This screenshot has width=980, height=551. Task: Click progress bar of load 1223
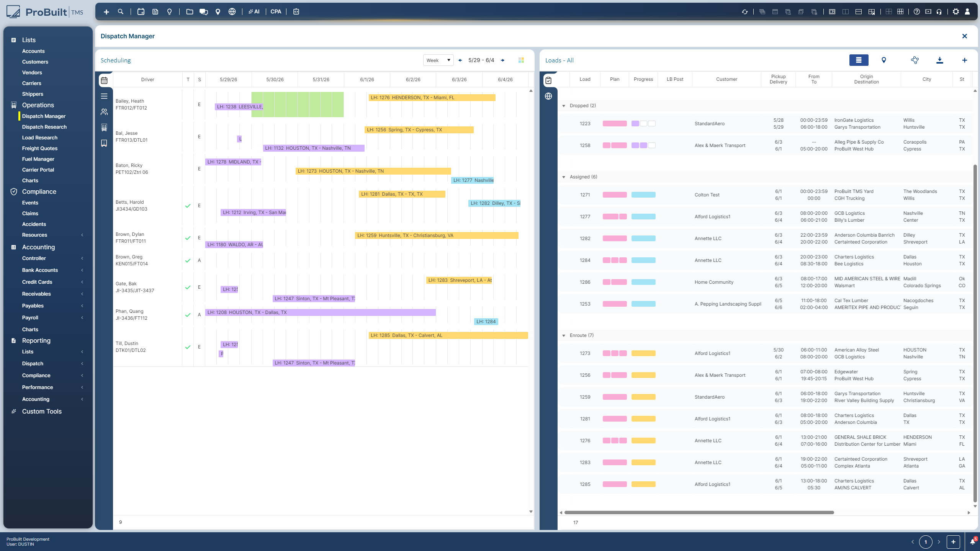(643, 124)
